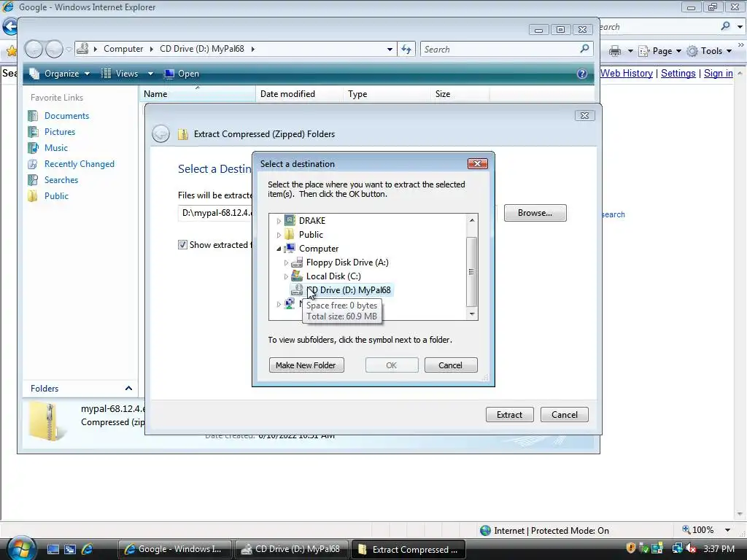Viewport: 747px width, 560px height.
Task: Close the Select a destination dialog
Action: [x=477, y=164]
